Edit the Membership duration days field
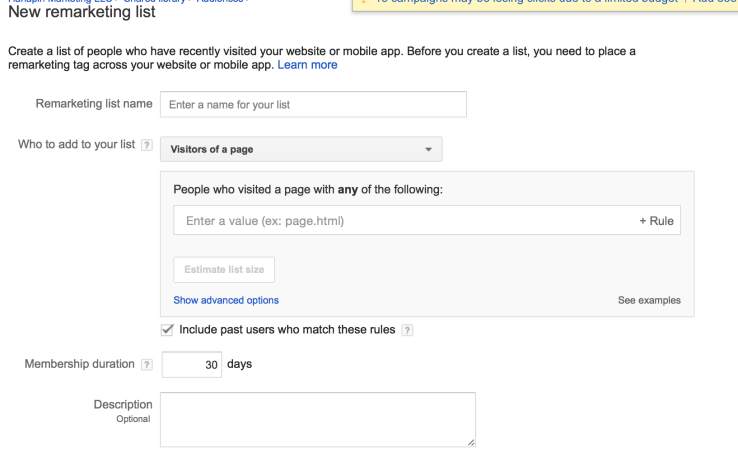 (x=192, y=364)
